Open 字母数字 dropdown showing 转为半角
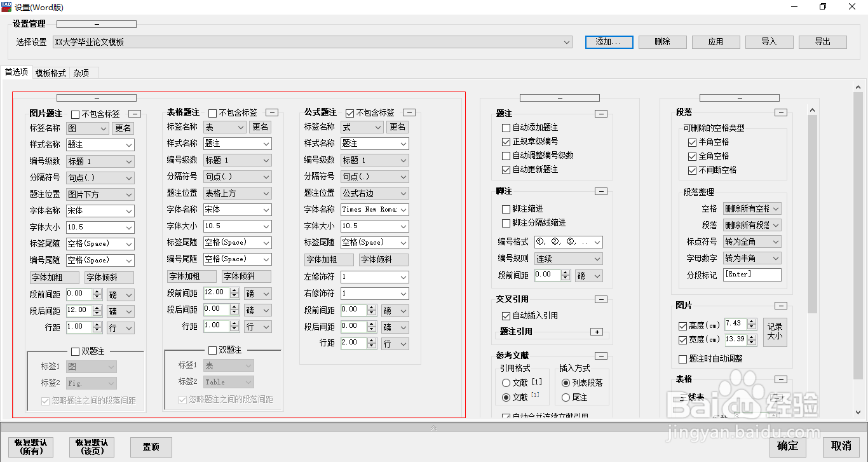Image resolution: width=868 pixels, height=462 pixels. 752,258
